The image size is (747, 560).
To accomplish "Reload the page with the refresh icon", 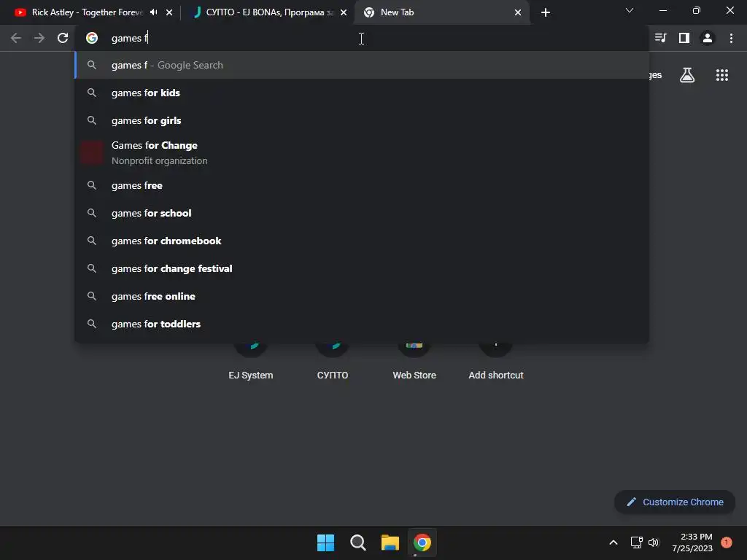I will [63, 38].
